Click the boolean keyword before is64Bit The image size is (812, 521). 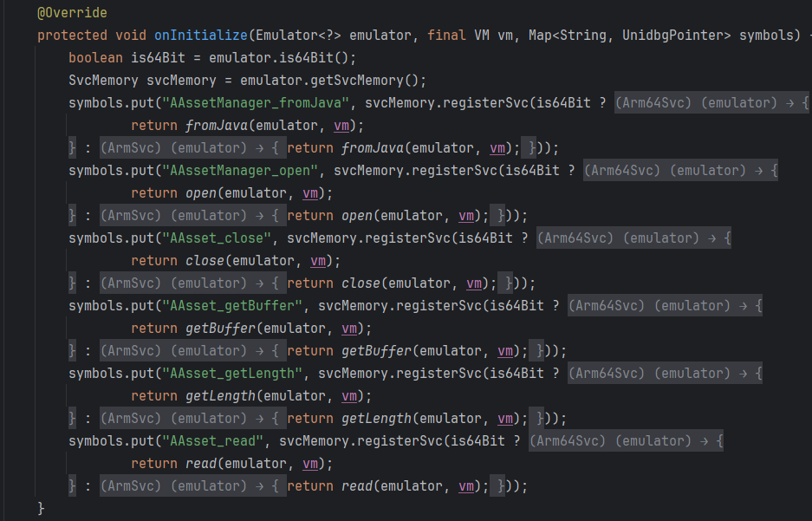tap(95, 58)
